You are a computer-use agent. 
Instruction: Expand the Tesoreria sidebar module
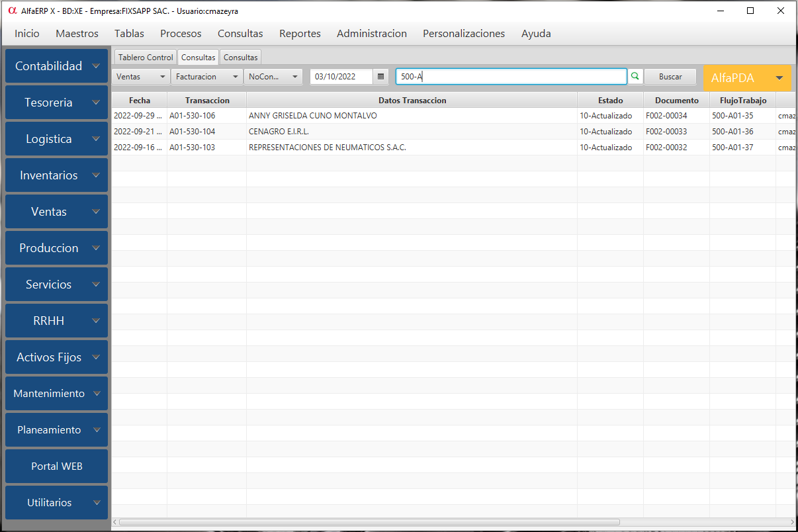point(56,103)
